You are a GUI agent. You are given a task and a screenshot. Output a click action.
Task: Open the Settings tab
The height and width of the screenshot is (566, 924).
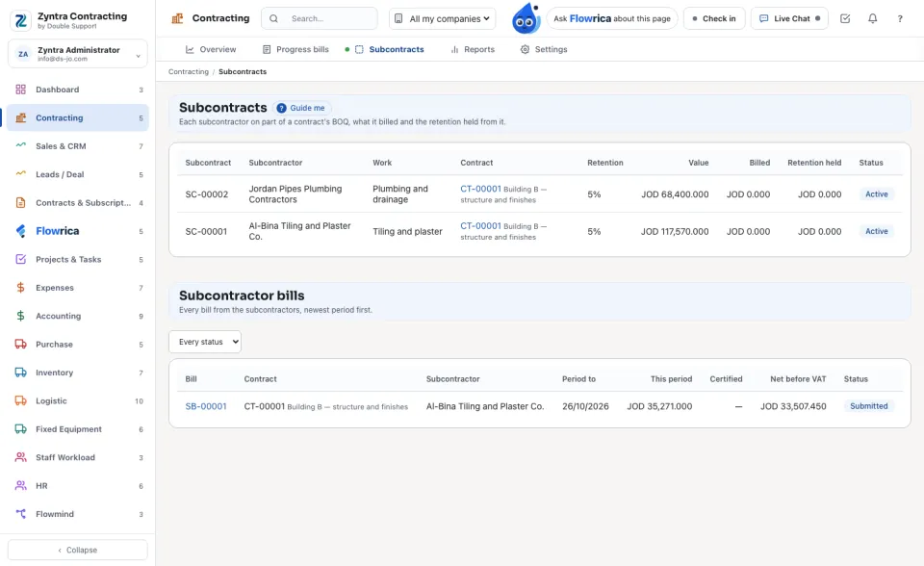543,49
